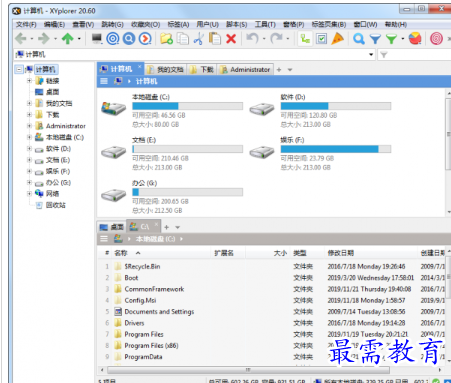This screenshot has width=451, height=383.
Task: Click the 本地磁盘 (C:) usage bar
Action: [x=187, y=106]
